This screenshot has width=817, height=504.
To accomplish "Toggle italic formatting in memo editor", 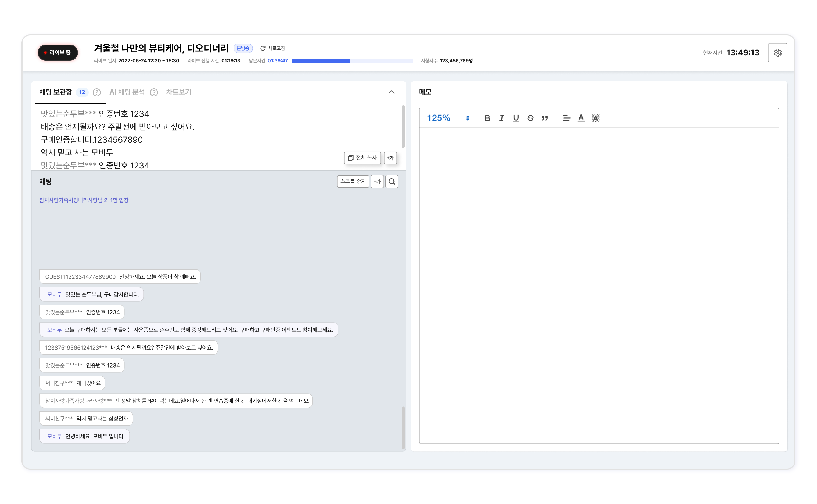I will [501, 118].
